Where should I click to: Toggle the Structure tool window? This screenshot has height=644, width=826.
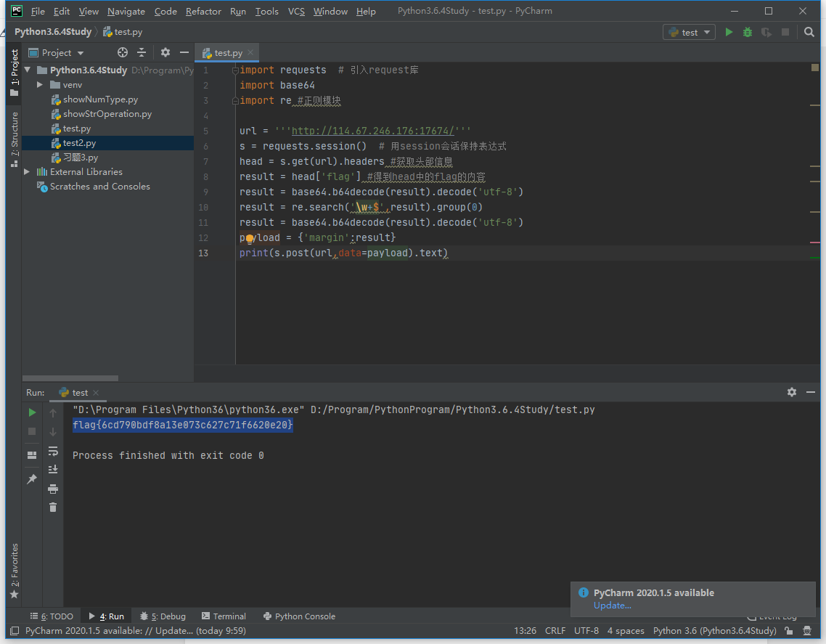(14, 138)
